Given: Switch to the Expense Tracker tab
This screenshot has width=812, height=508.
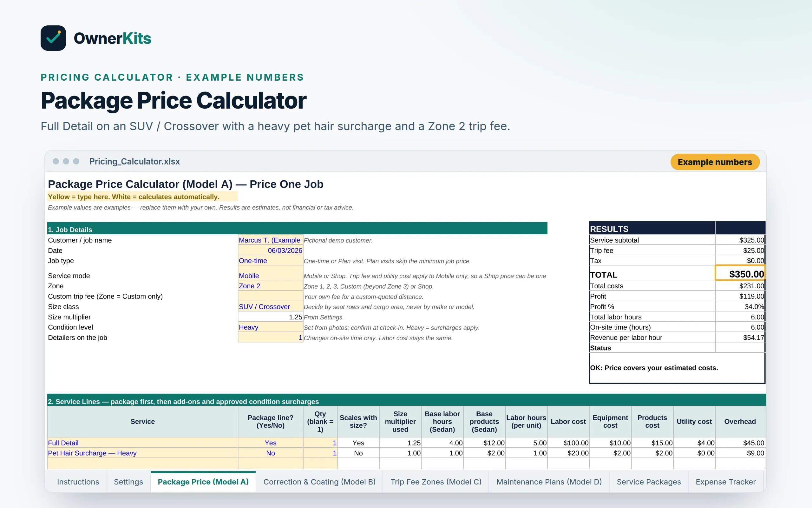Looking at the screenshot, I should pos(725,482).
